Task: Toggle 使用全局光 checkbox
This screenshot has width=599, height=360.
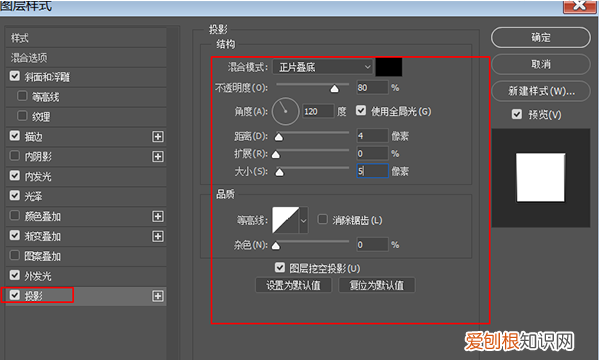Action: pyautogui.click(x=361, y=111)
